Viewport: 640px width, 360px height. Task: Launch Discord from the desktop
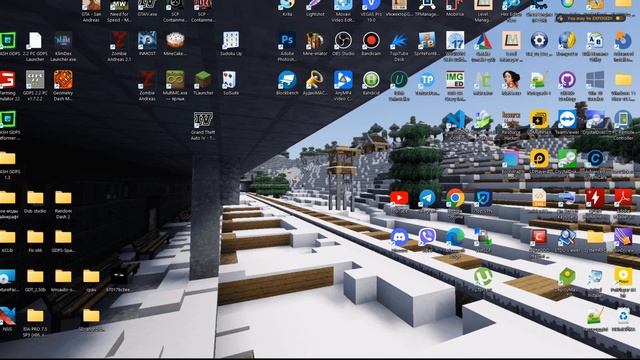coord(399,237)
